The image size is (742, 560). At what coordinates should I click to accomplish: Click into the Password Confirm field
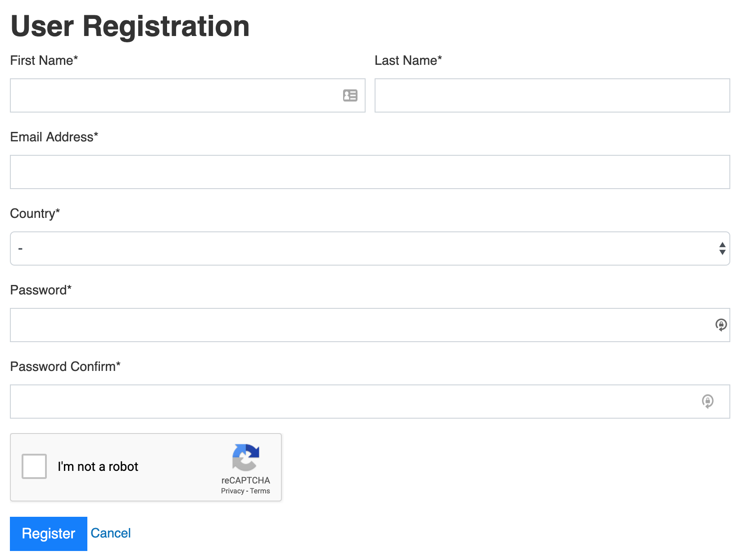[x=370, y=402]
